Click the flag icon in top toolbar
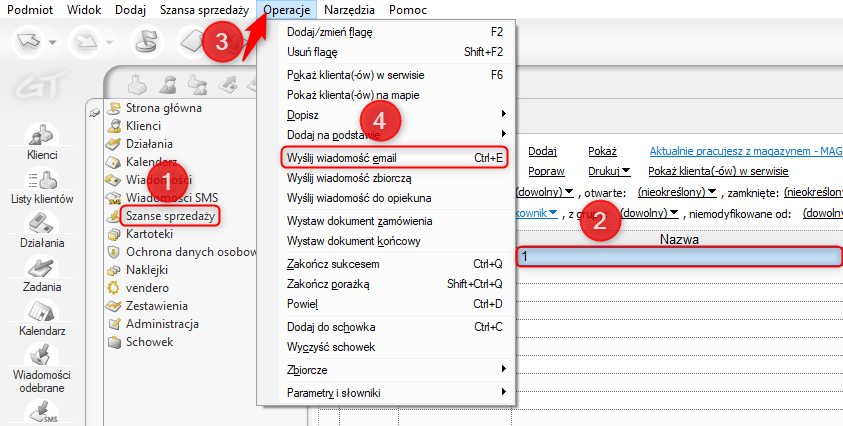843x426 pixels. (x=148, y=42)
